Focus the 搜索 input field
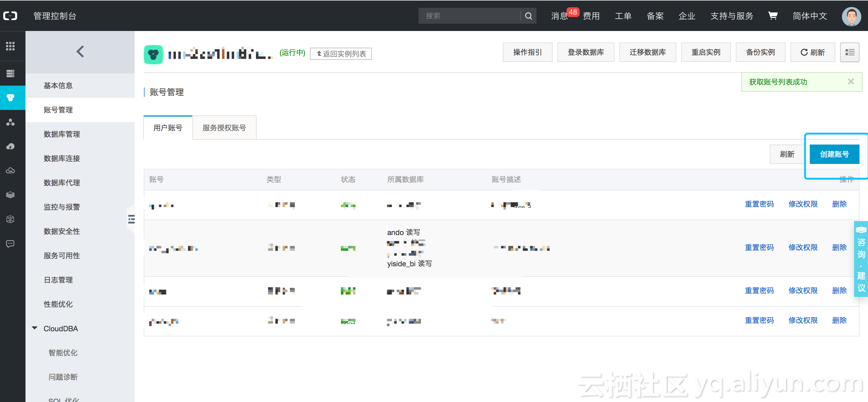This screenshot has height=402, width=868. point(468,16)
